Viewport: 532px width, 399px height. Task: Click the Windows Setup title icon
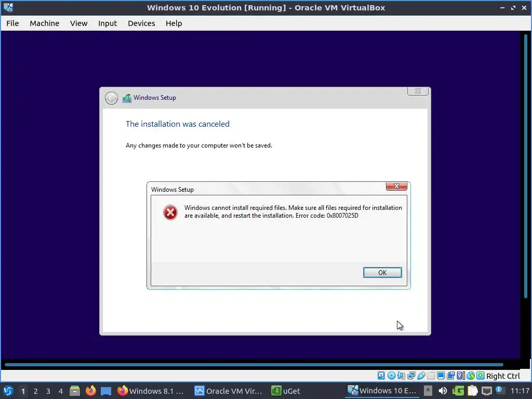[127, 98]
